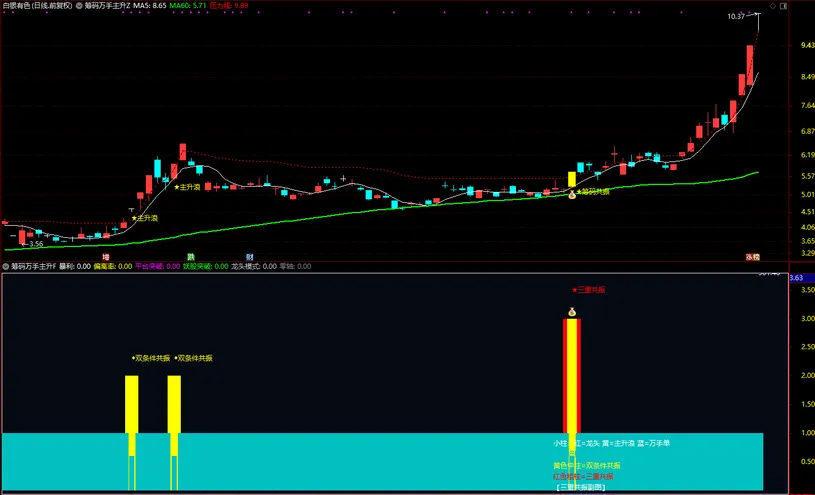815x495 pixels.
Task: Click the 白银有色(日线,前复权) title text
Action: (x=37, y=6)
